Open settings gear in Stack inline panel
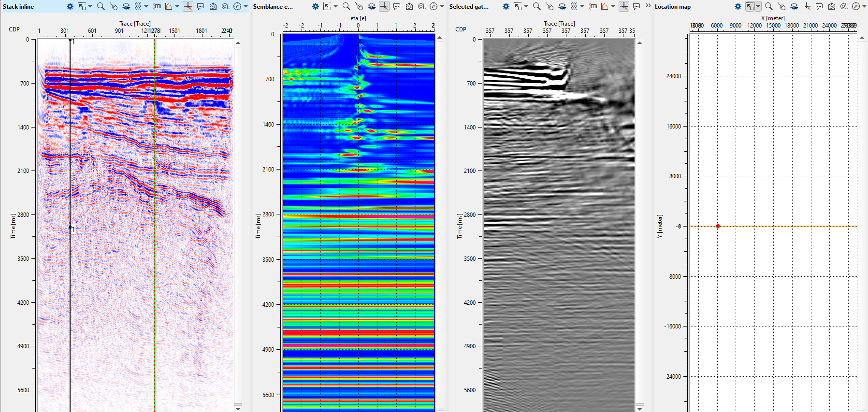 pos(70,6)
